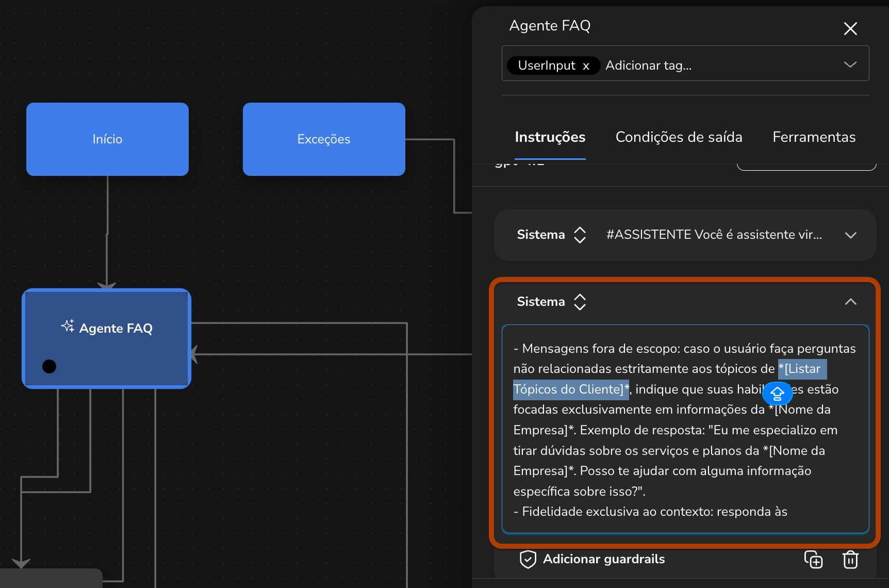This screenshot has width=889, height=588.
Task: Click the '#ASSISTENTE Você é assistente vir...' preview text
Action: coord(714,235)
